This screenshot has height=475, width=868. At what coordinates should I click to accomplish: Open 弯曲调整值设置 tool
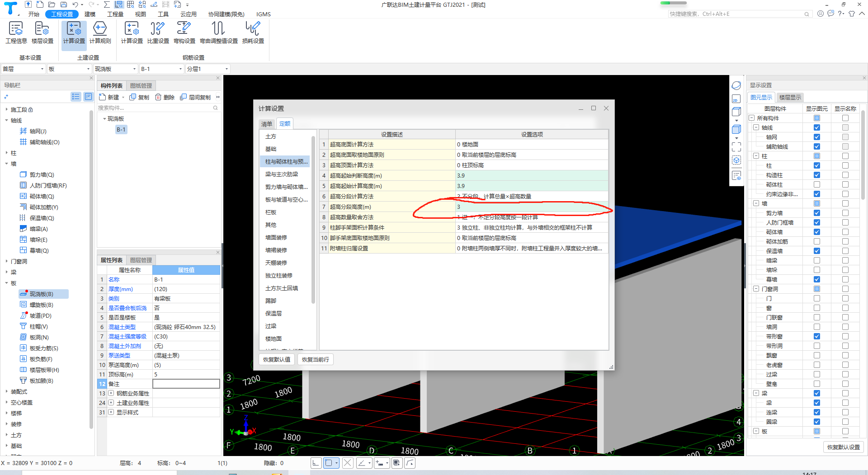tap(218, 33)
